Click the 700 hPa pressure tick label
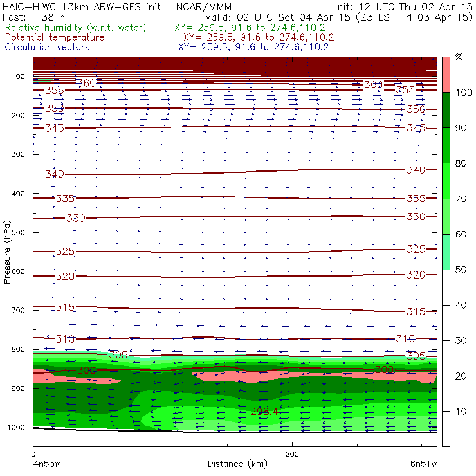This screenshot has width=476, height=476. click(18, 310)
